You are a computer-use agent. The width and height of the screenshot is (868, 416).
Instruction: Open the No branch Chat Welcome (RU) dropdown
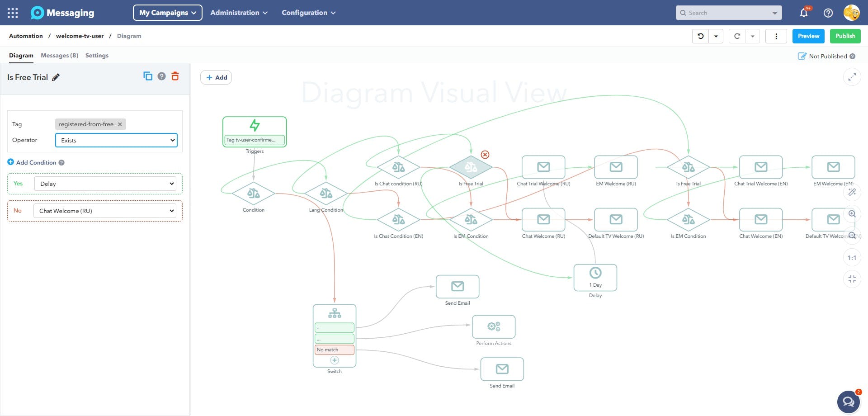tap(105, 211)
